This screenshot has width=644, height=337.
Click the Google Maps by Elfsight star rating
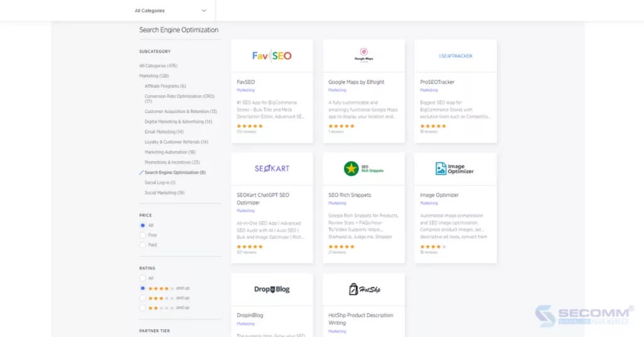point(341,126)
